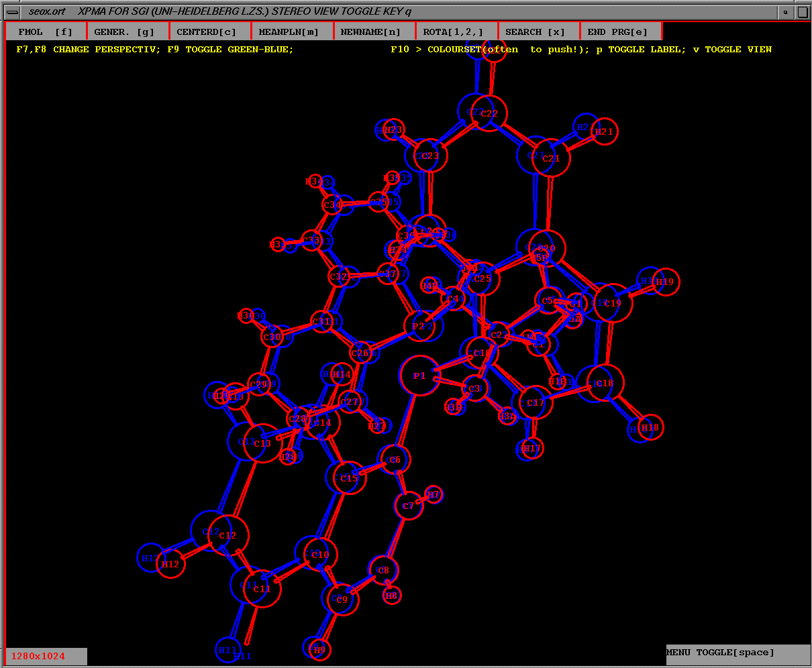Click on the red H12 hydrogen atom
The width and height of the screenshot is (812, 668).
[x=170, y=564]
